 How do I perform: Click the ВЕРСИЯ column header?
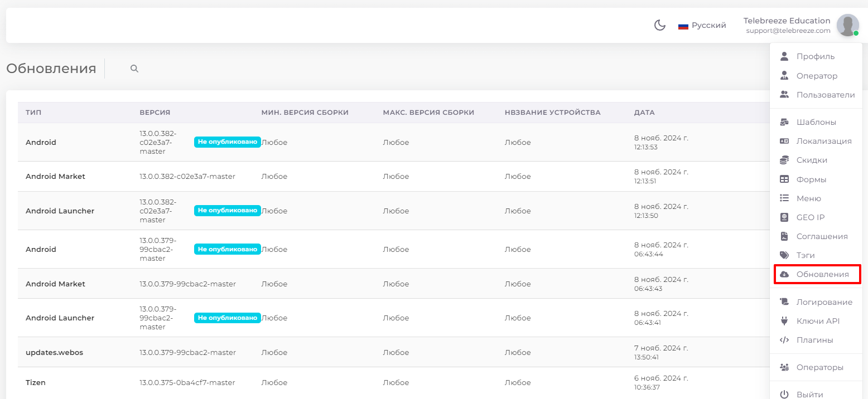(x=155, y=113)
